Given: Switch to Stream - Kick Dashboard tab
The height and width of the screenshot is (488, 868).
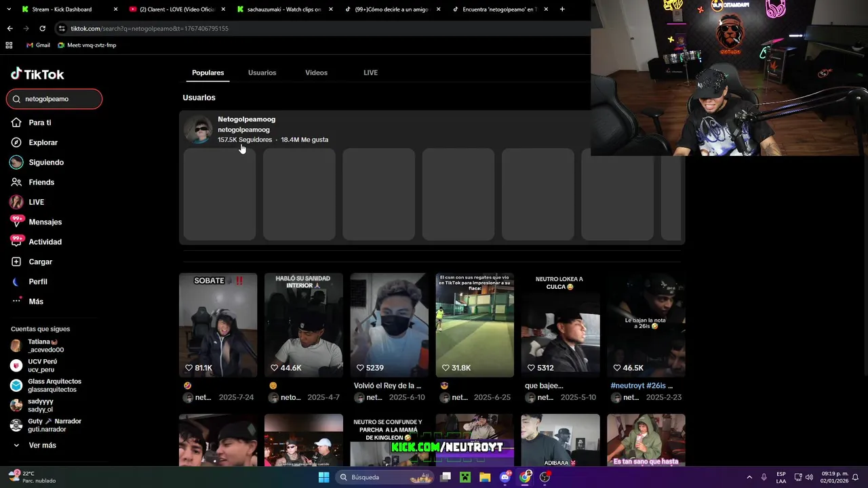Looking at the screenshot, I should (61, 9).
